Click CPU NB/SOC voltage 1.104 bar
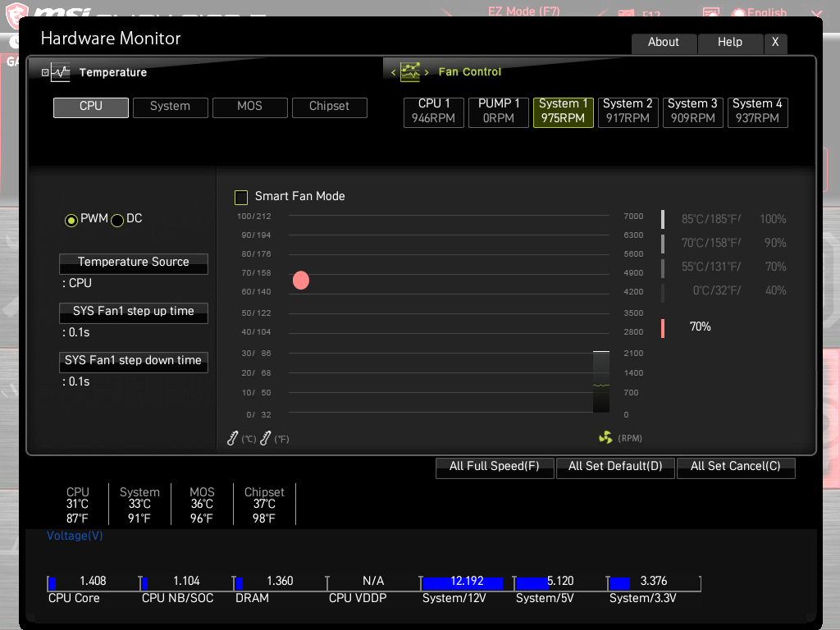 pyautogui.click(x=186, y=582)
